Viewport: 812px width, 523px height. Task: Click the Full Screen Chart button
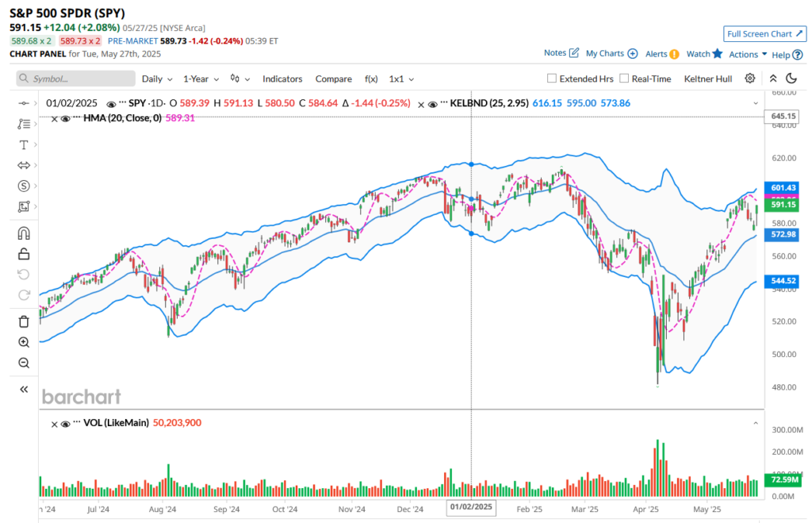coord(764,34)
